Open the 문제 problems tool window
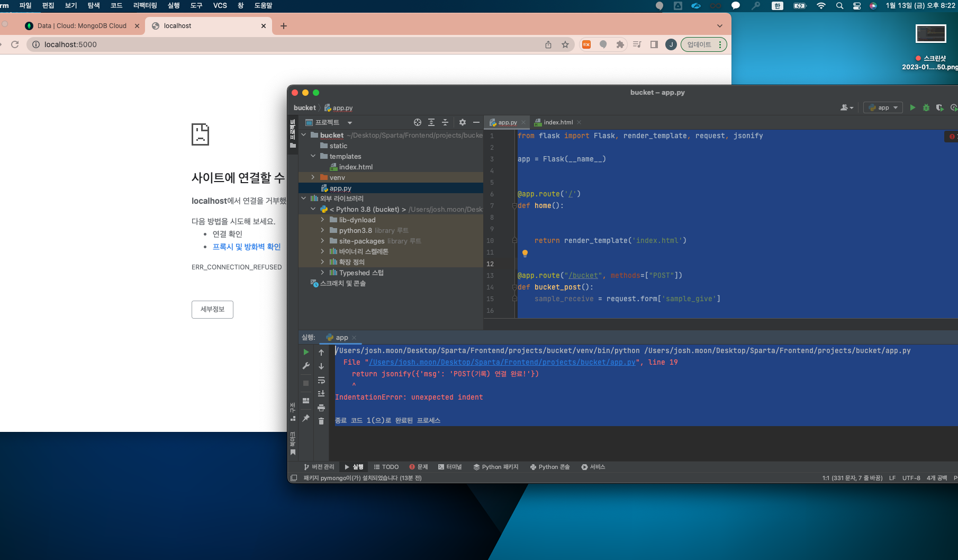958x560 pixels. pyautogui.click(x=418, y=467)
